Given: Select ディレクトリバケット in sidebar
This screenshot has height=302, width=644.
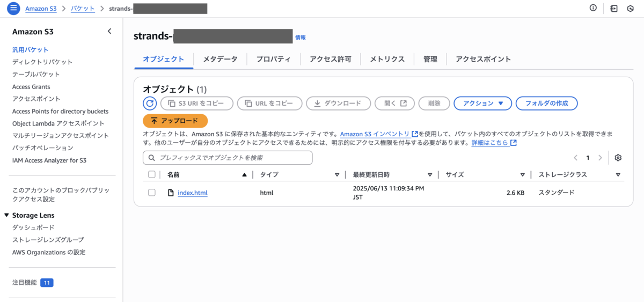Looking at the screenshot, I should point(42,62).
